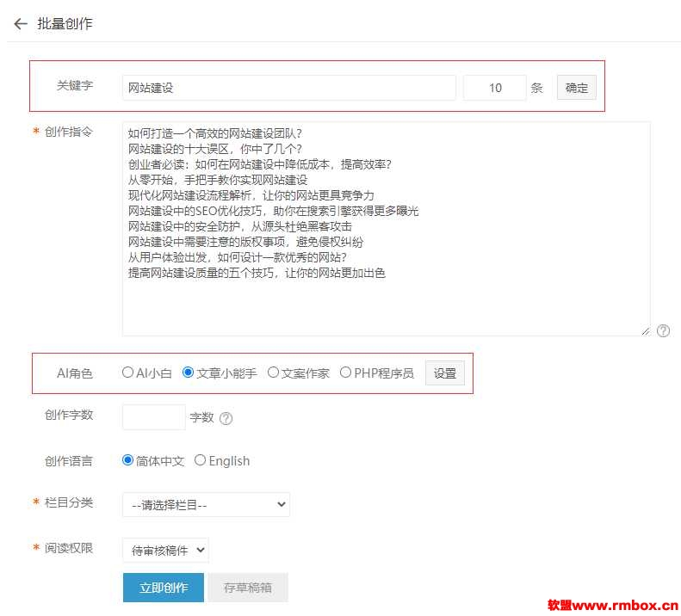The width and height of the screenshot is (681, 616).
Task: Pick the PHP程序员 role
Action: click(345, 373)
